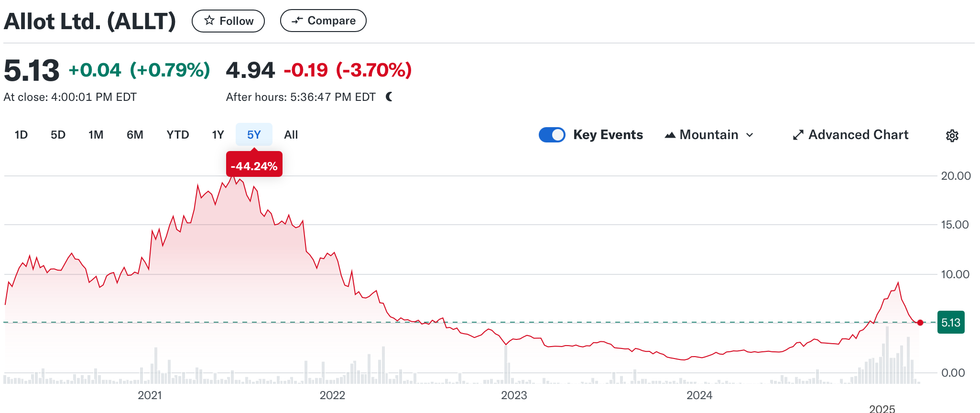Click the At close 4:00:01 PM text

click(70, 97)
